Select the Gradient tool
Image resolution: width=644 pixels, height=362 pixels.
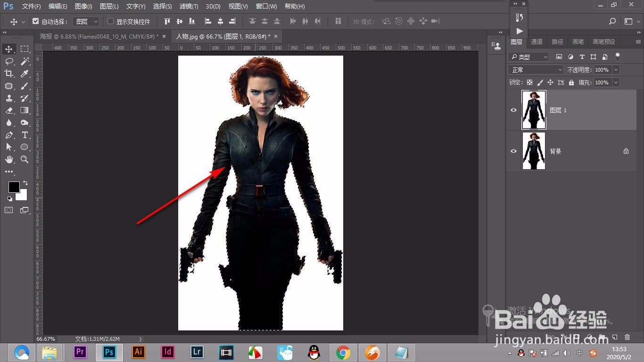(25, 110)
